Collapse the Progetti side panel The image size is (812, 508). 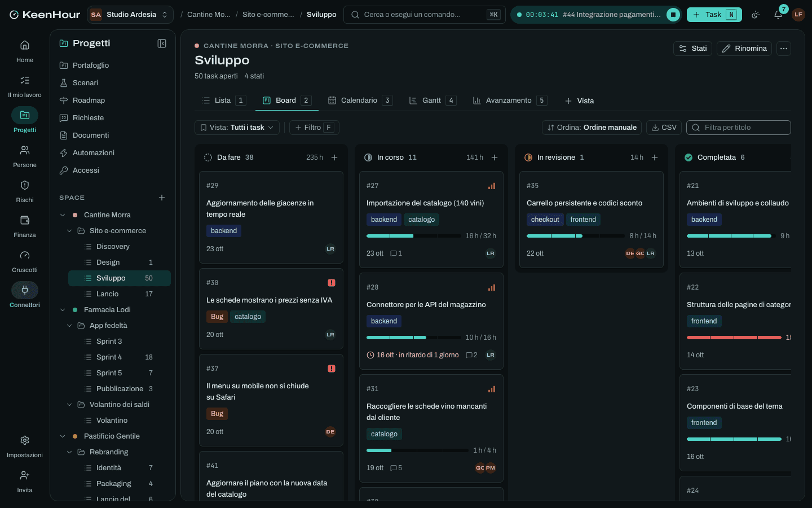click(x=162, y=43)
